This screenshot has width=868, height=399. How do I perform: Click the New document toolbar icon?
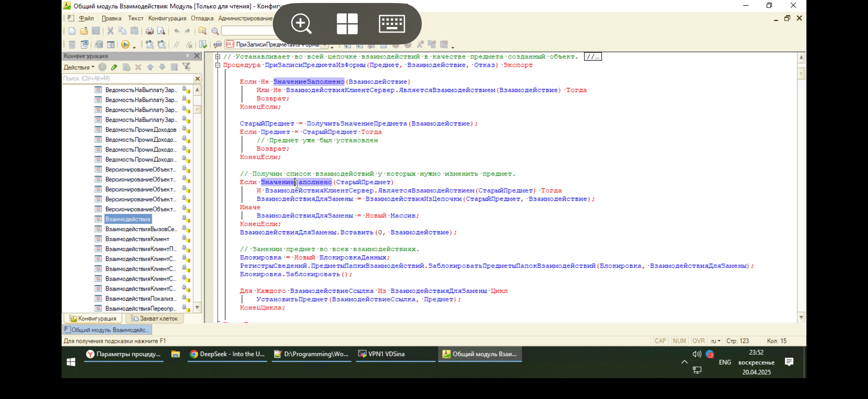72,31
